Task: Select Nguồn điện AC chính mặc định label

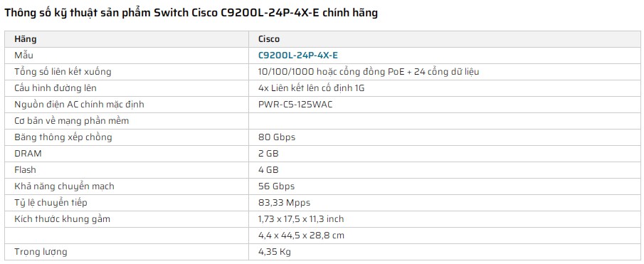Action: [x=79, y=105]
